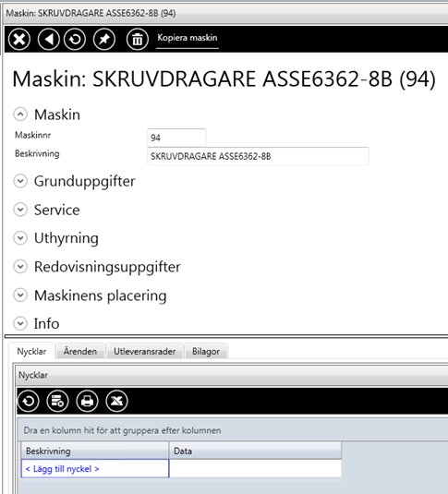The height and width of the screenshot is (494, 448).
Task: Click the Beskrivning input field
Action: tap(258, 156)
